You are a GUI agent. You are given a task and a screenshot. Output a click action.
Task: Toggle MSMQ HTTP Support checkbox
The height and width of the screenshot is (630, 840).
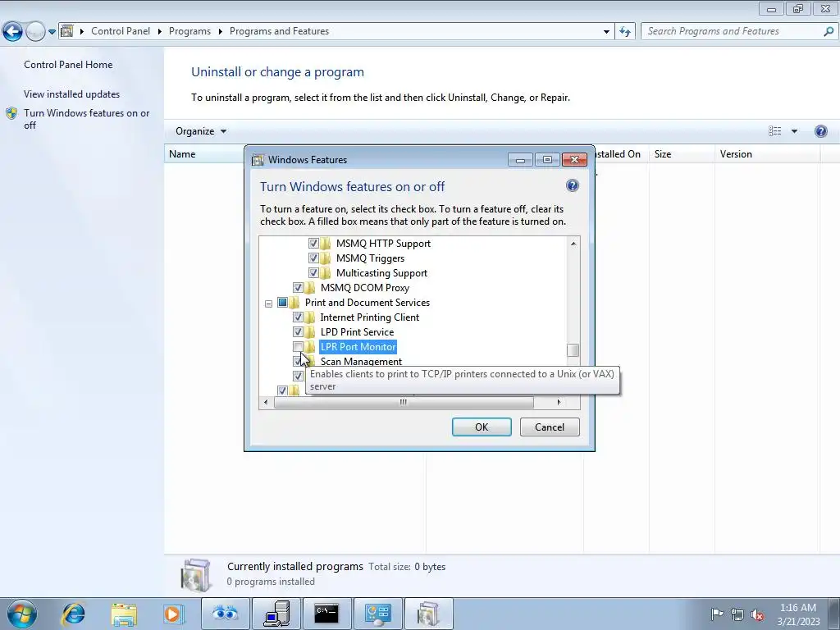point(313,243)
